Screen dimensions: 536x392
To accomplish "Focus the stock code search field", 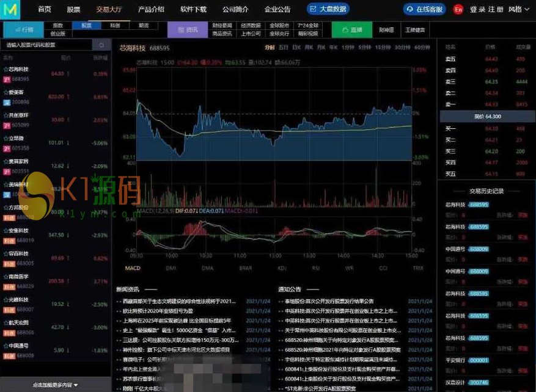I will [x=48, y=45].
